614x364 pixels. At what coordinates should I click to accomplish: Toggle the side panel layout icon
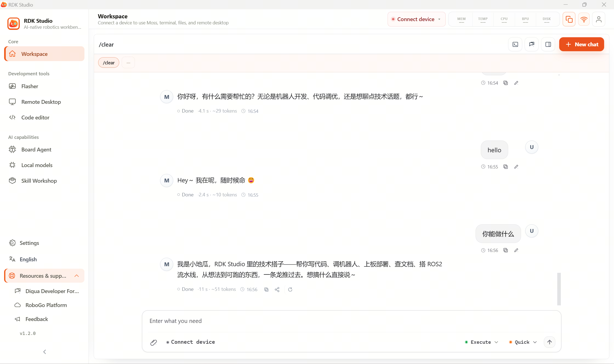point(548,44)
